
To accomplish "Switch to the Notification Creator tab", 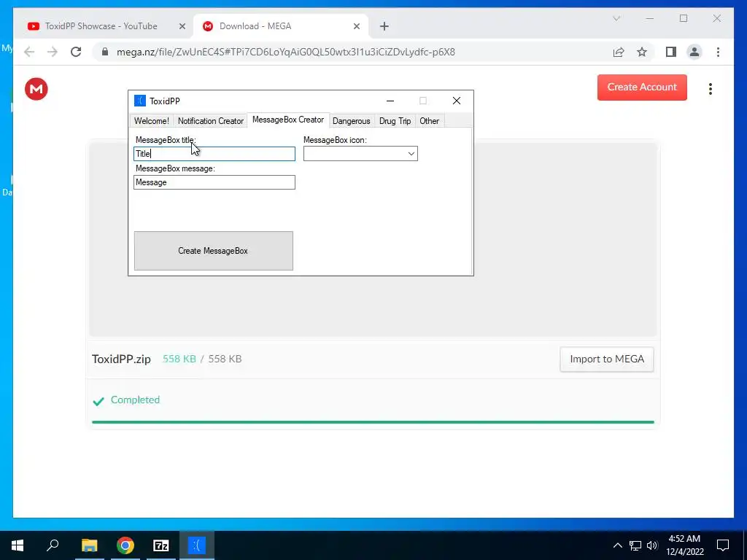I will coord(211,121).
